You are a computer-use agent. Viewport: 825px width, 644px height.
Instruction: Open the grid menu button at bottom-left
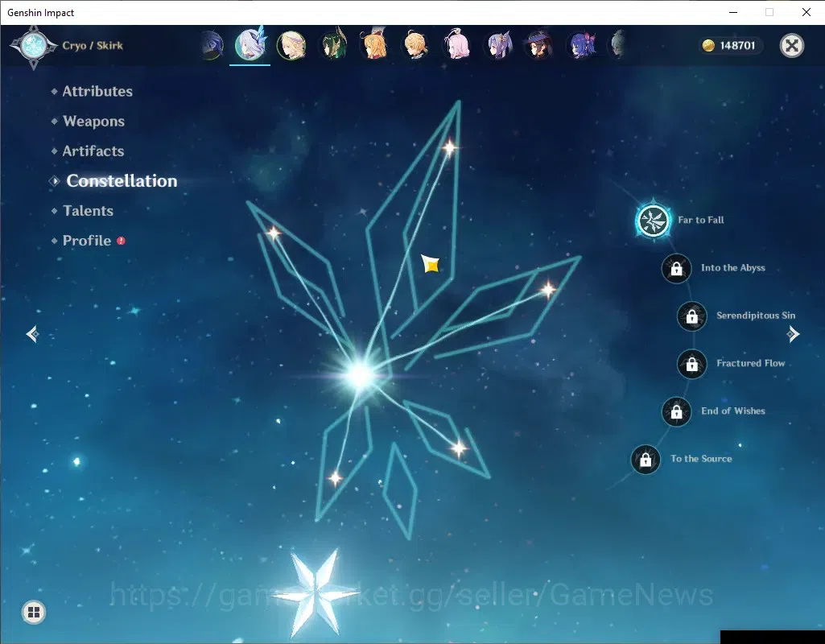pyautogui.click(x=34, y=612)
